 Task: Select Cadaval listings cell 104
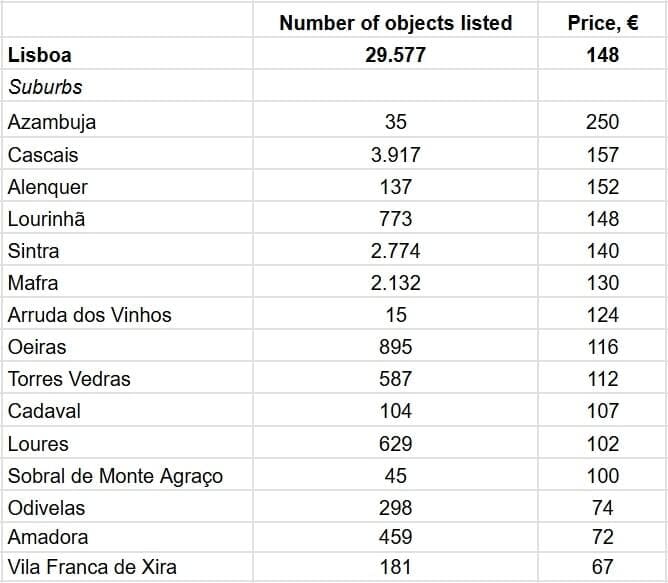click(x=395, y=411)
